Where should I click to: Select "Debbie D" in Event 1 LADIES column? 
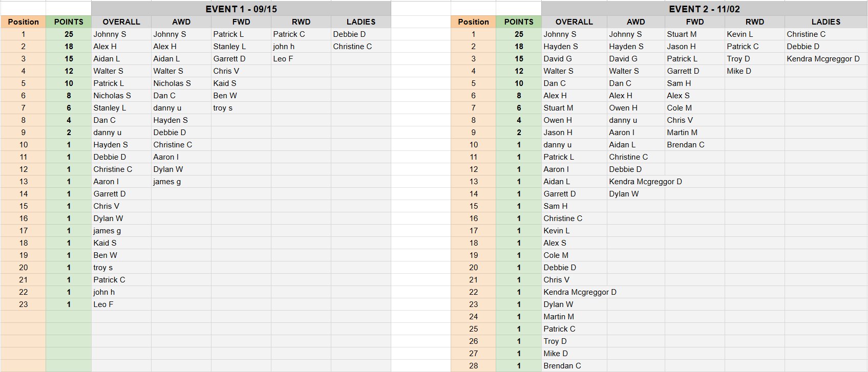pyautogui.click(x=349, y=34)
